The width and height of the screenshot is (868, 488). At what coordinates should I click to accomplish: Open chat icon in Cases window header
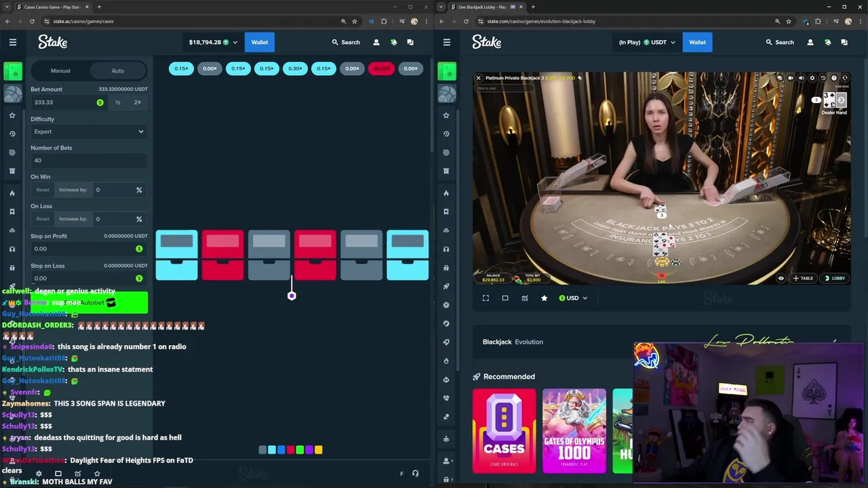coord(410,42)
